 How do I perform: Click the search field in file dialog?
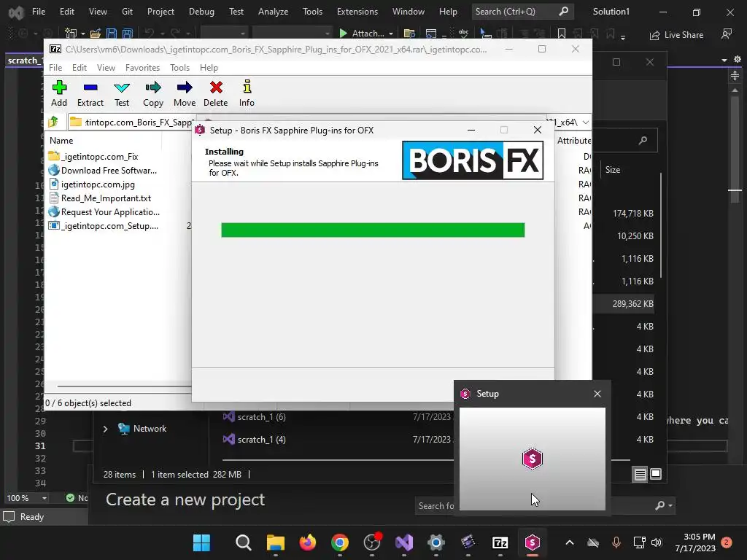coord(625,141)
